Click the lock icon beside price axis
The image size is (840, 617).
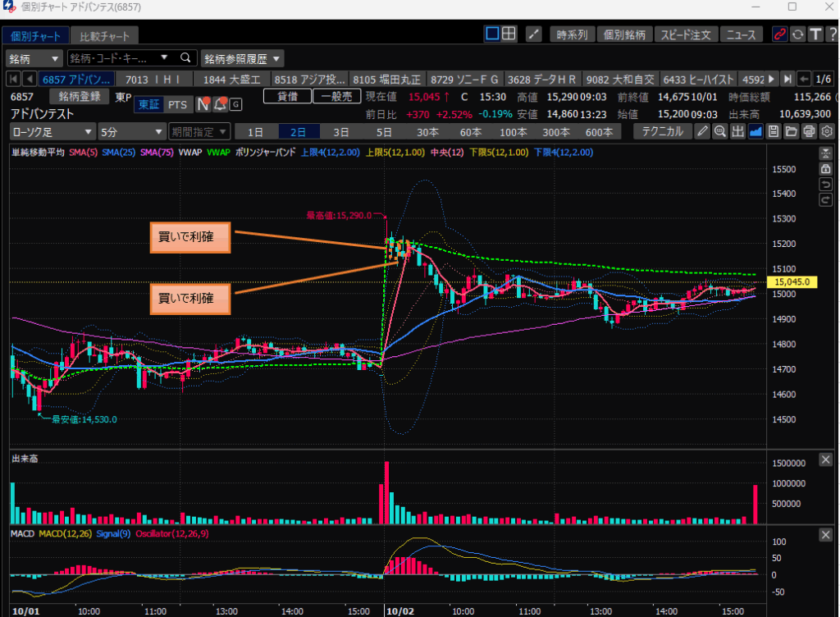click(x=826, y=168)
